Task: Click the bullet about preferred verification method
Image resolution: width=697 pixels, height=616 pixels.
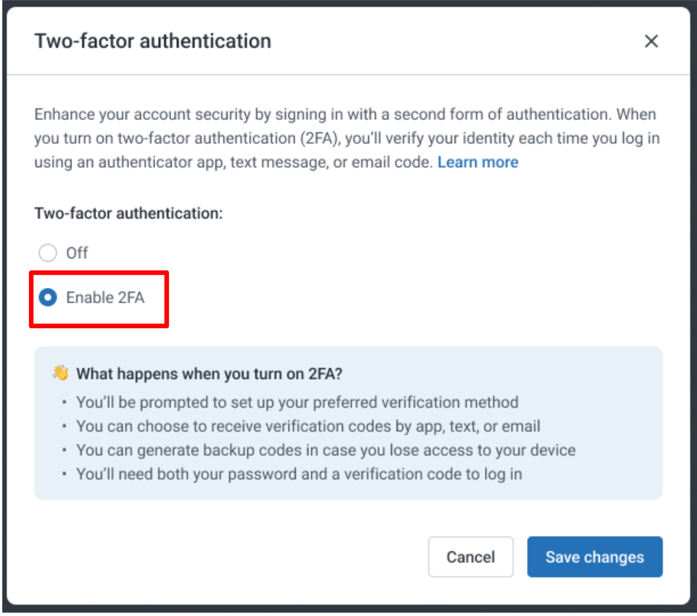Action: point(297,402)
